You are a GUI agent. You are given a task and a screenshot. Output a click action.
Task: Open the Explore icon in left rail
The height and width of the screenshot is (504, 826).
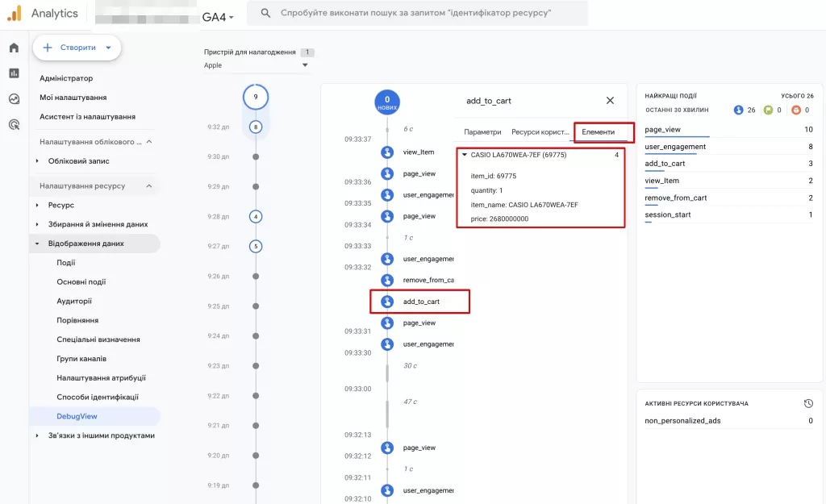[15, 99]
